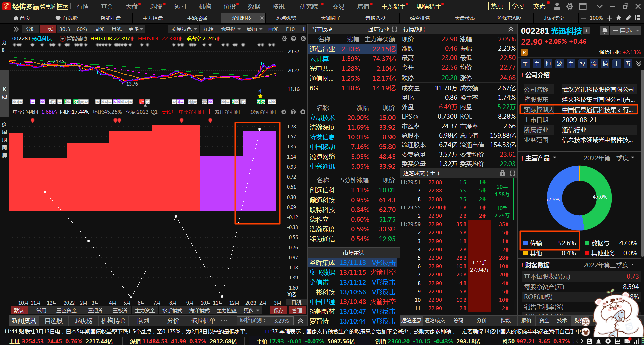Click the chart icon in status bar

tap(617, 341)
